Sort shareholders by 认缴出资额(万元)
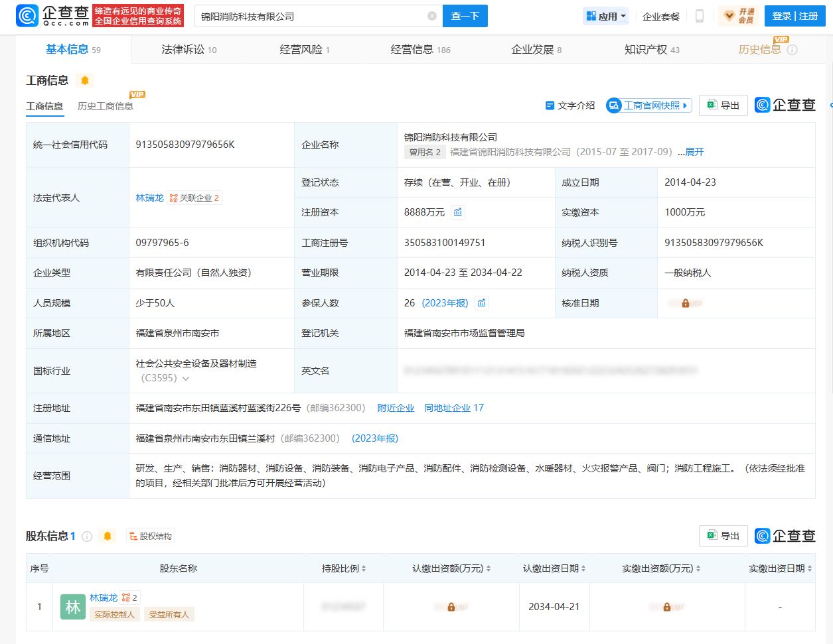Viewport: 833px width, 644px height. coord(489,568)
